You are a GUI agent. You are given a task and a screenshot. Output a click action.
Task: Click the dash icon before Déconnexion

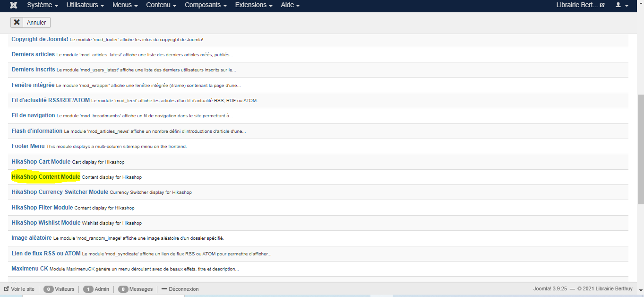[x=164, y=289]
